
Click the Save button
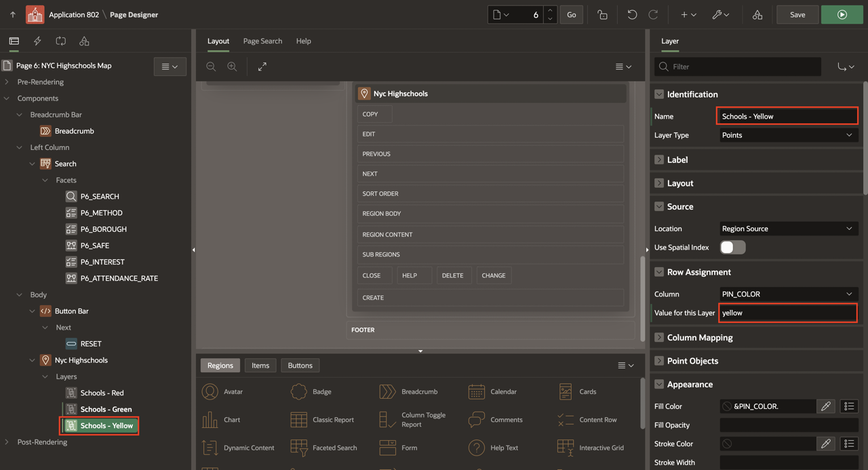coord(797,14)
